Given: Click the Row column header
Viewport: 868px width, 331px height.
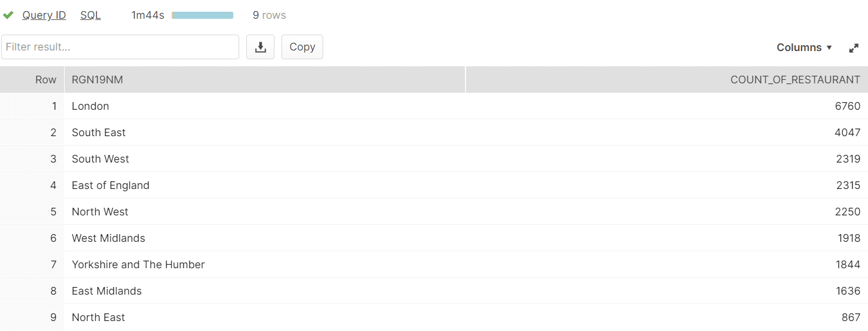Looking at the screenshot, I should [32, 80].
